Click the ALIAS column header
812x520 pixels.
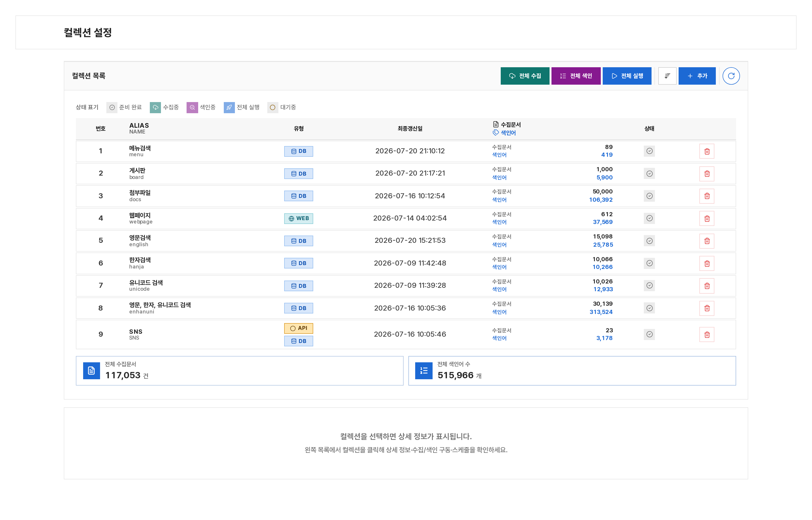139,125
